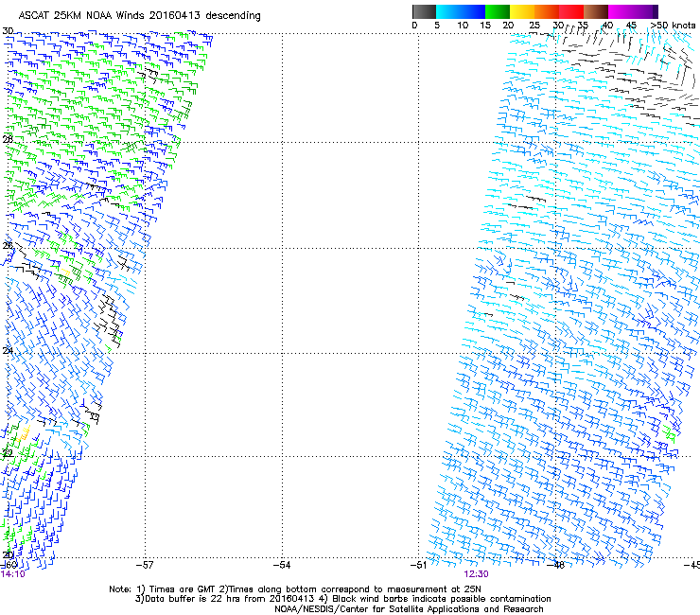This screenshot has width=700, height=615.
Task: Click the '24' latitude axis label
Action: [8, 351]
